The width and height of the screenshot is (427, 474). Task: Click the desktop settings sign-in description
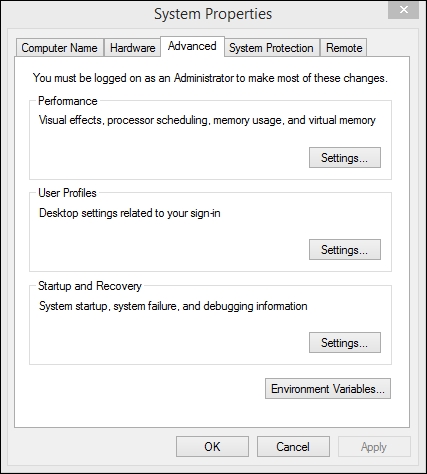click(130, 213)
